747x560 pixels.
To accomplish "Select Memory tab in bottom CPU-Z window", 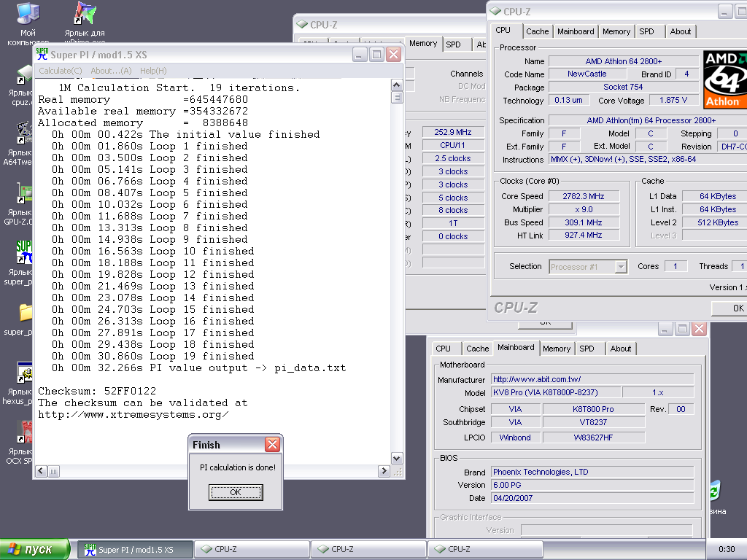I will [x=557, y=349].
